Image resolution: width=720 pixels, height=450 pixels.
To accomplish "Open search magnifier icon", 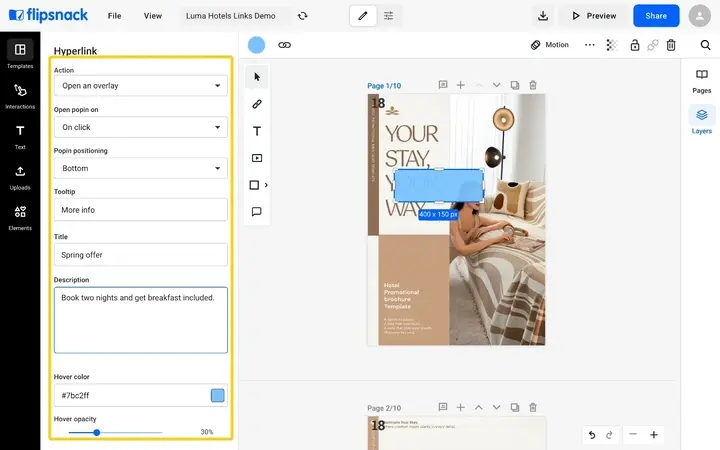I will pyautogui.click(x=705, y=45).
